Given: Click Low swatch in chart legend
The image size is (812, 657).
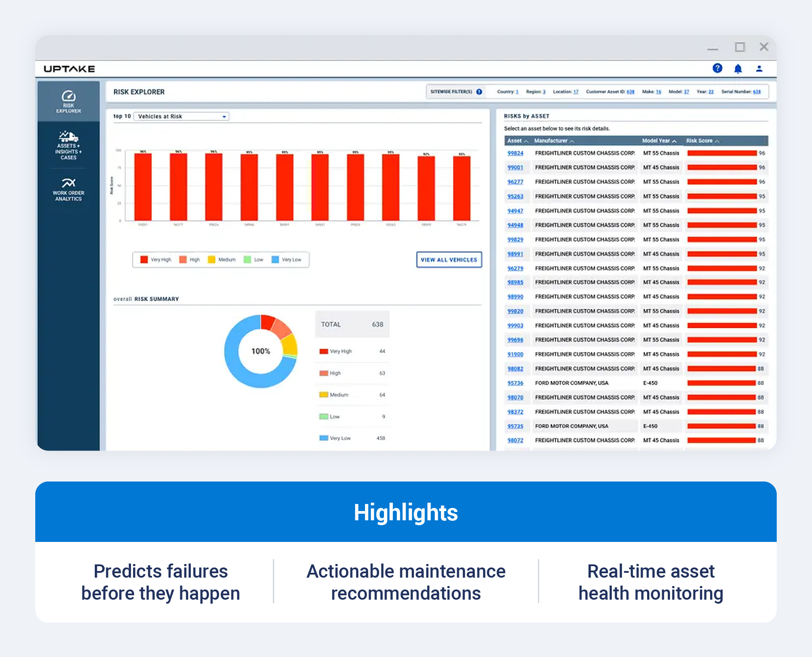Looking at the screenshot, I should [247, 259].
